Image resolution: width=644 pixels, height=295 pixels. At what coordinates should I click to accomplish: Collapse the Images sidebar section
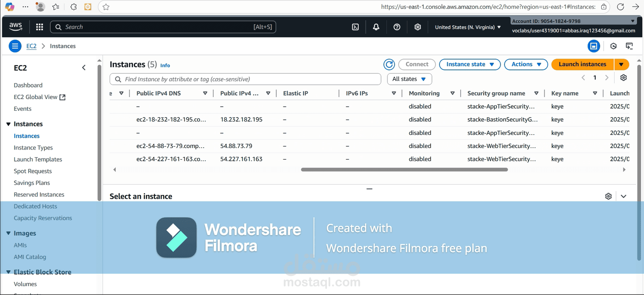click(x=9, y=233)
